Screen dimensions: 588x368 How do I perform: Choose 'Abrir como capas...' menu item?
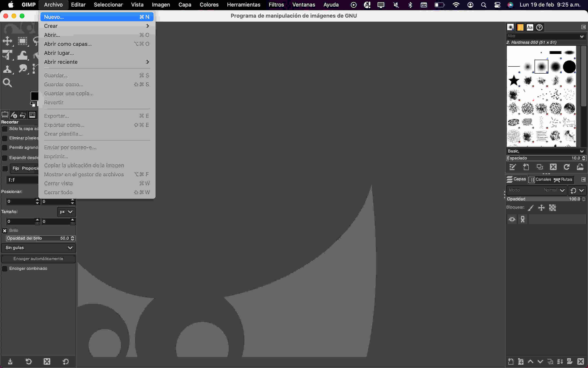point(97,44)
